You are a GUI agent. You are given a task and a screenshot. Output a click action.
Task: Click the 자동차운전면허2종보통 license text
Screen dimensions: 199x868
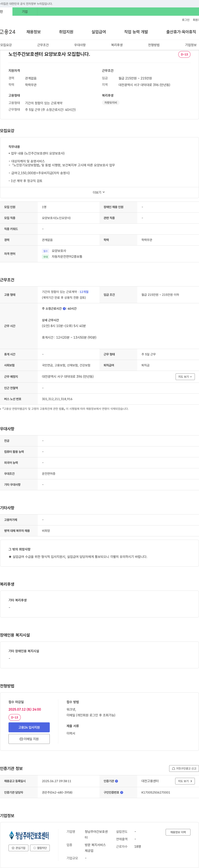point(67,257)
